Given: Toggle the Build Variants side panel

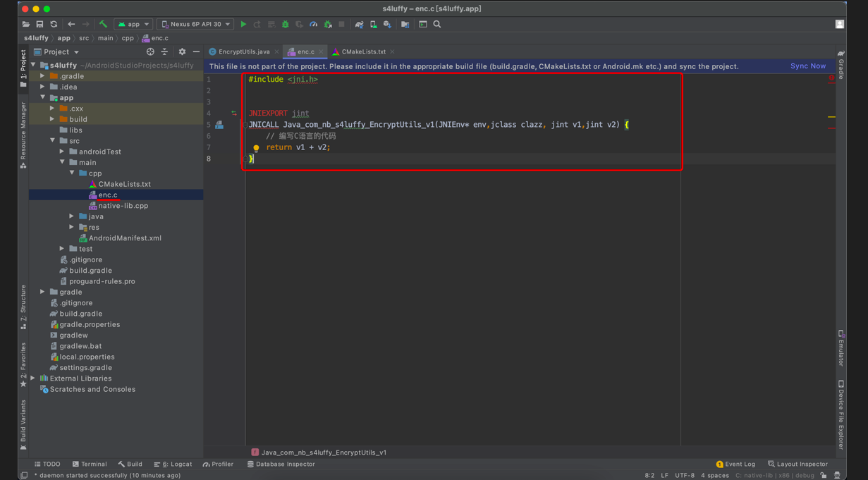Looking at the screenshot, I should click(23, 425).
